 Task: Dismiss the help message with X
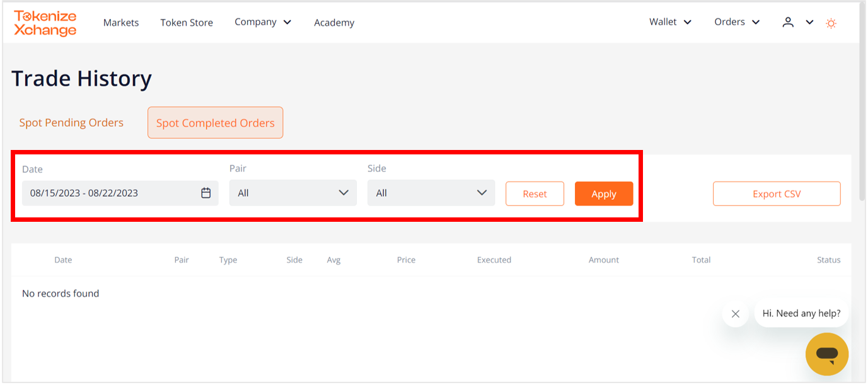pyautogui.click(x=735, y=314)
